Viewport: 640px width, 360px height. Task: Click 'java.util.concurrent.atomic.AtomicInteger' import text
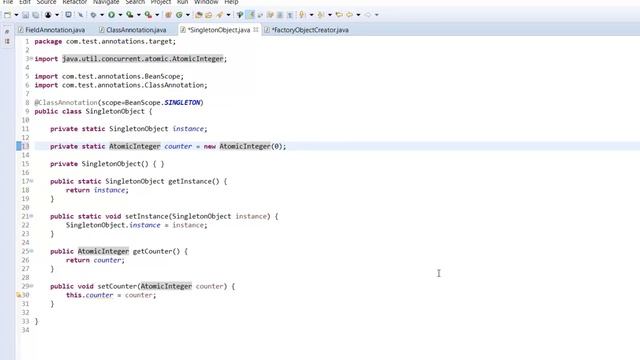[143, 59]
